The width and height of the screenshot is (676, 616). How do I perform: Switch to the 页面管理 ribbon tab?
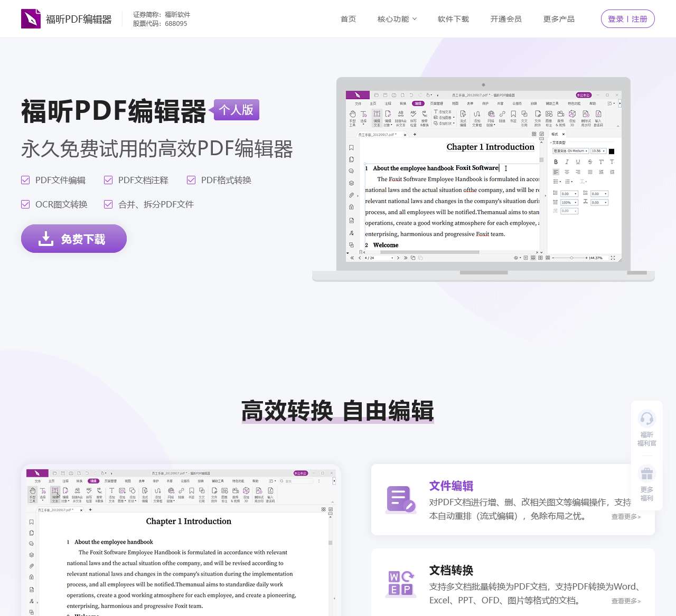point(436,103)
